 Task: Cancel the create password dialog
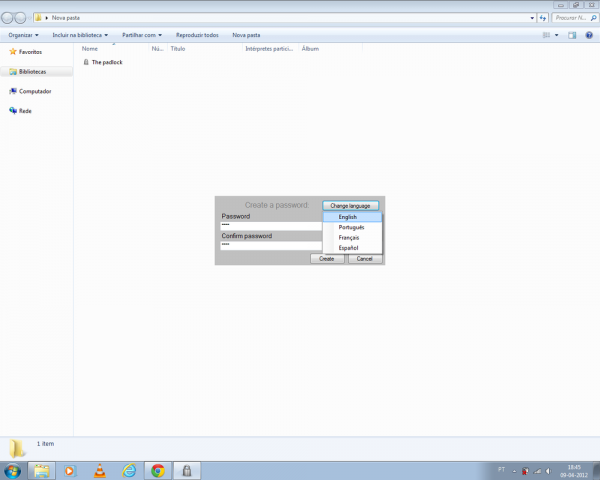365,259
